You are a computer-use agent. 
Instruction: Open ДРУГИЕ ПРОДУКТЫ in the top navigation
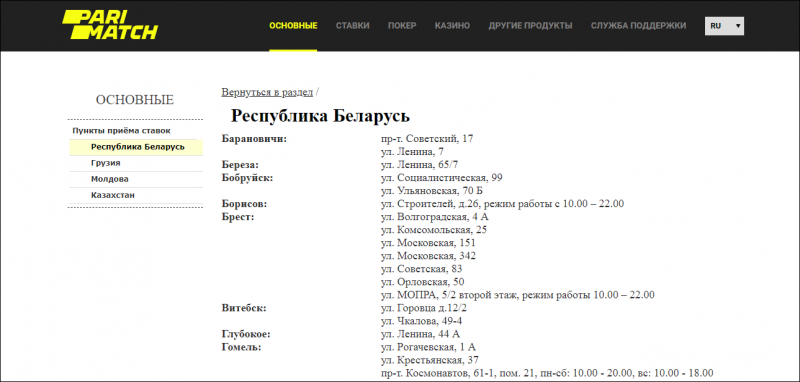pos(530,26)
